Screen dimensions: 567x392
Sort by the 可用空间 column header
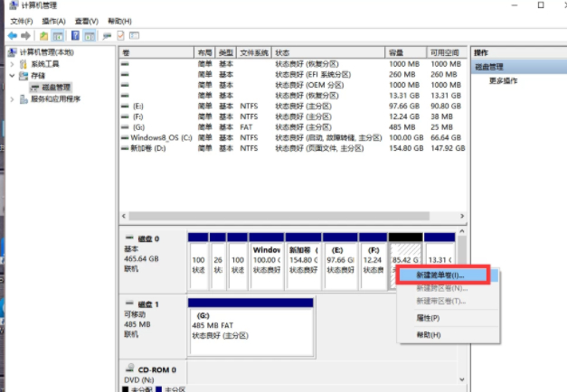pyautogui.click(x=446, y=52)
